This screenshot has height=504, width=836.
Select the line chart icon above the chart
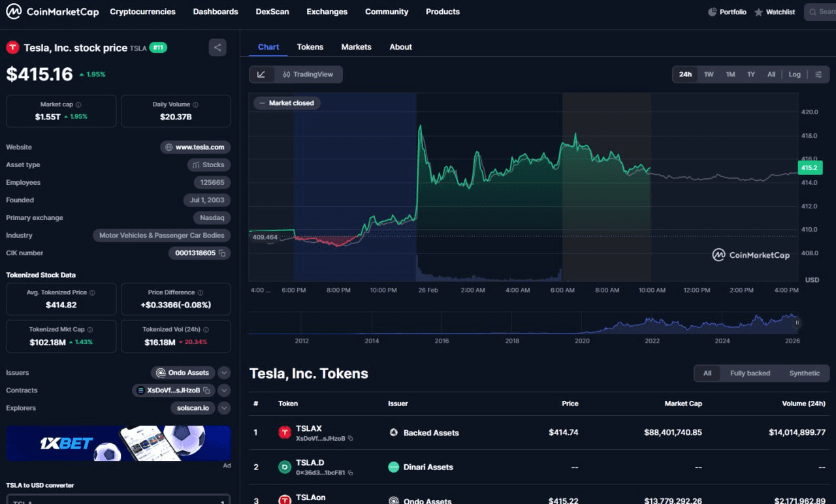click(x=261, y=74)
